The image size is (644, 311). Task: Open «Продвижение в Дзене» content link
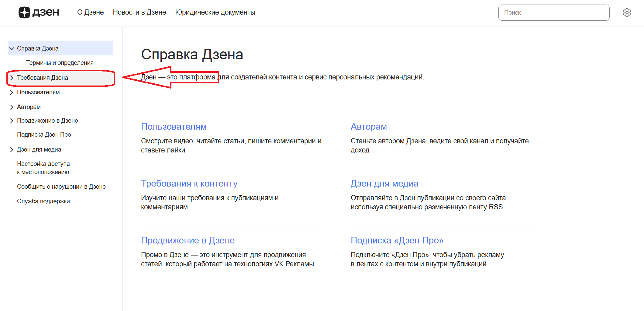click(x=188, y=240)
